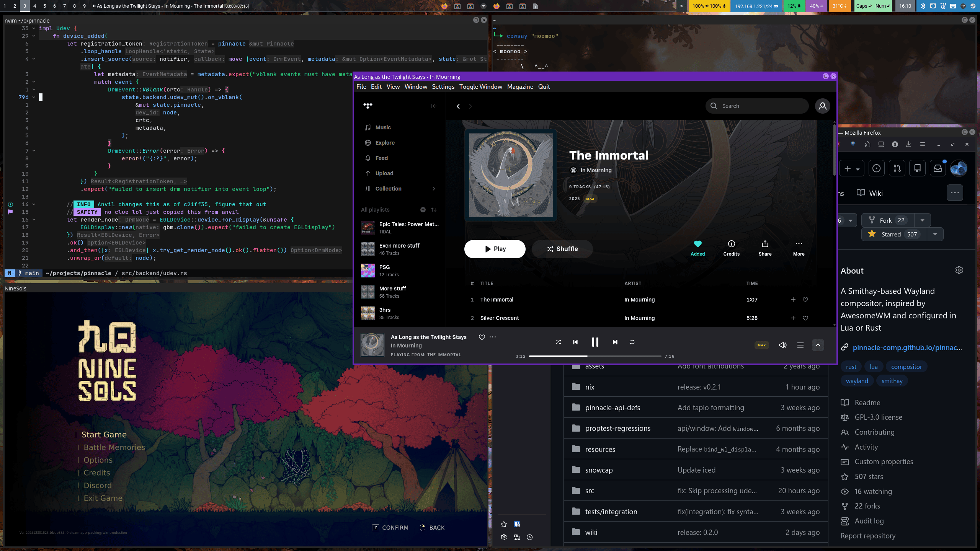The width and height of the screenshot is (980, 551).
Task: Open the play queue list icon
Action: [800, 345]
